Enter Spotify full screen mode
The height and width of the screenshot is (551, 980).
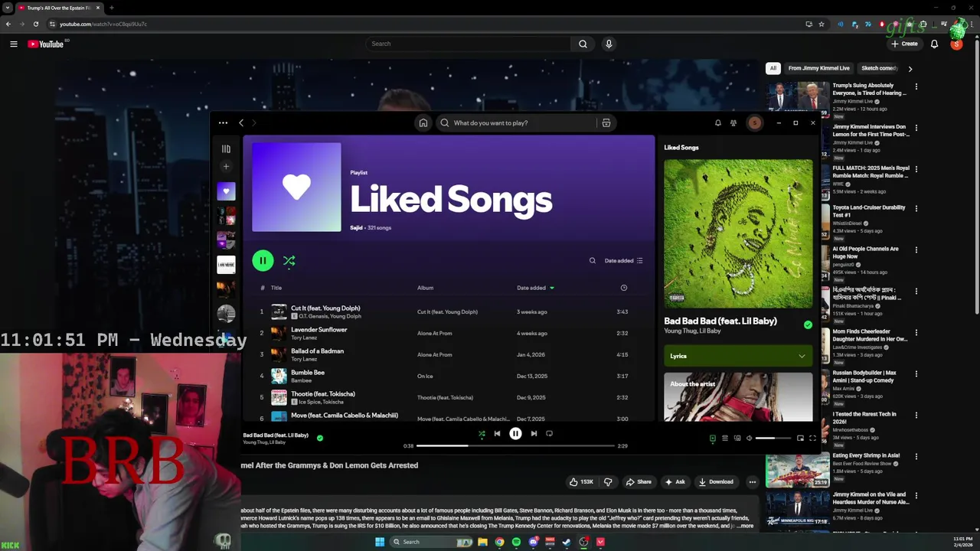click(812, 439)
